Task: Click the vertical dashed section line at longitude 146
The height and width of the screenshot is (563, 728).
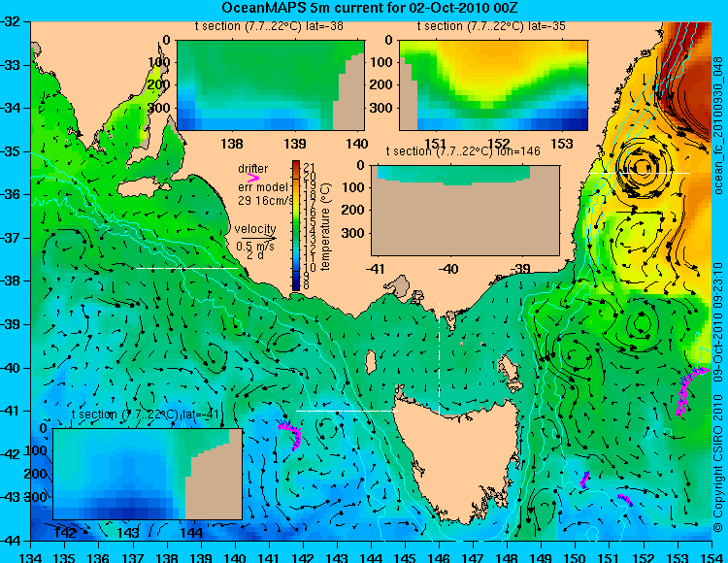Action: coord(439,358)
